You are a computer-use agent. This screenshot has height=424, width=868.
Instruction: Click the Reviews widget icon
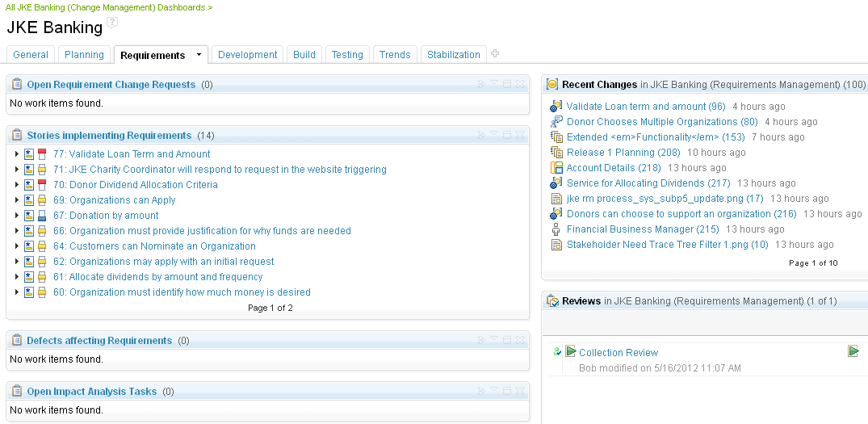pos(552,300)
